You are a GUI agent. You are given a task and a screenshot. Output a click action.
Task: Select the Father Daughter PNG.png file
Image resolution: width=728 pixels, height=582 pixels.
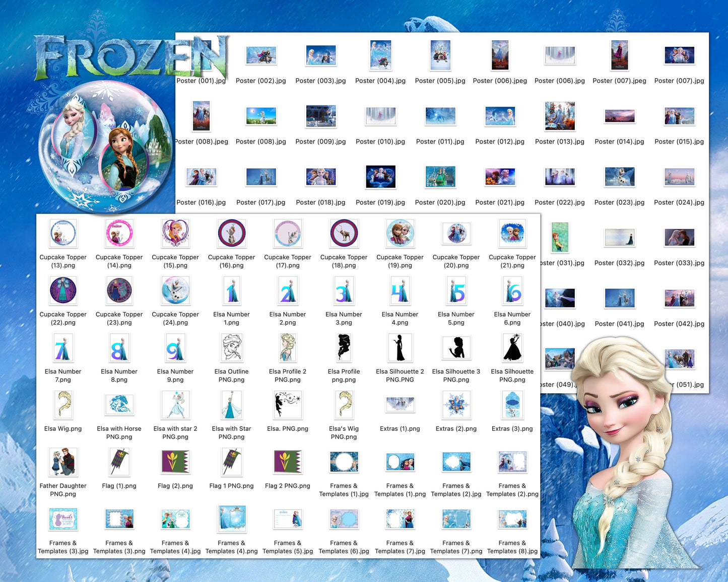tap(63, 462)
